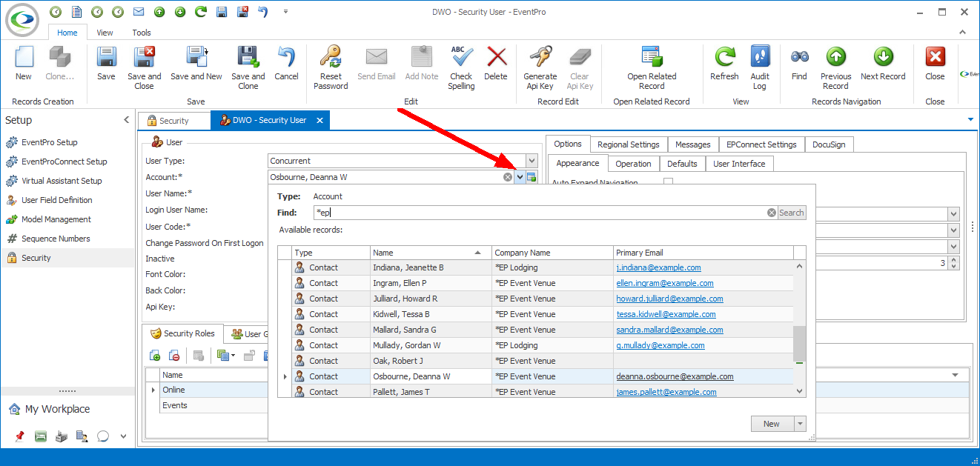Click the speech bubble icon bottom left
This screenshot has height=466, width=980.
click(x=103, y=436)
